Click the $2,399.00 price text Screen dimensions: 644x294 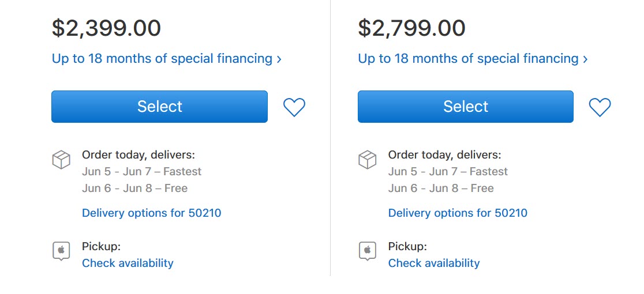coord(106,28)
